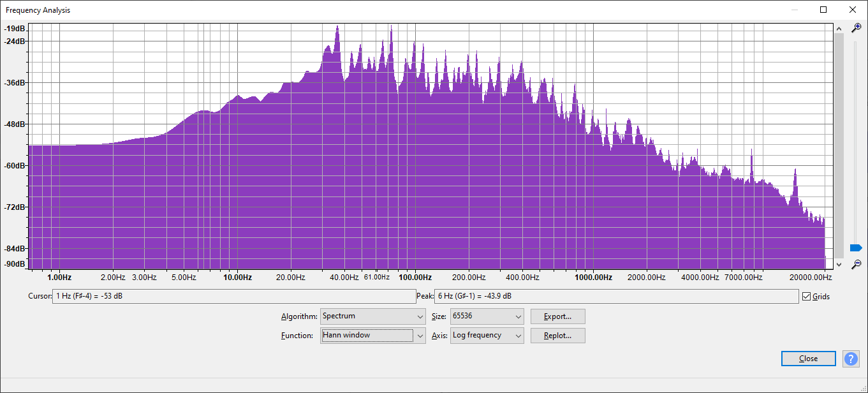The height and width of the screenshot is (393, 868).
Task: Click the scroll up arrow beside the graph
Action: (839, 29)
